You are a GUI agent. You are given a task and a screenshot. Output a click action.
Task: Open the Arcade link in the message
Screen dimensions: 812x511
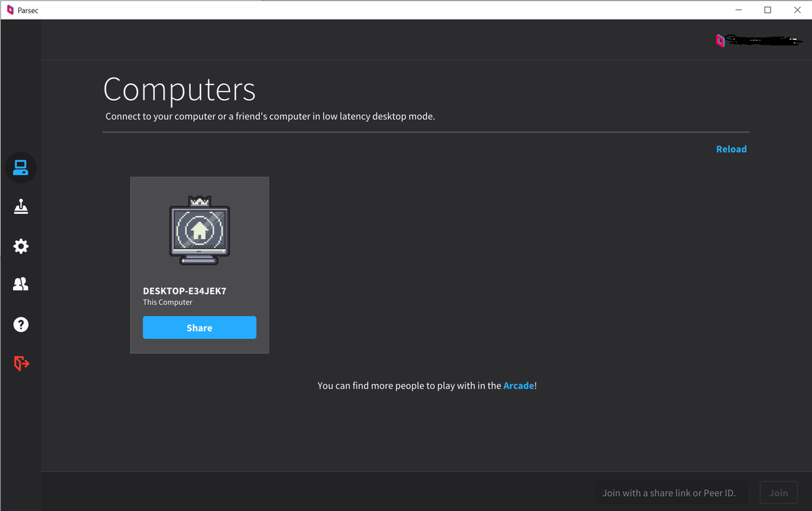coord(518,385)
